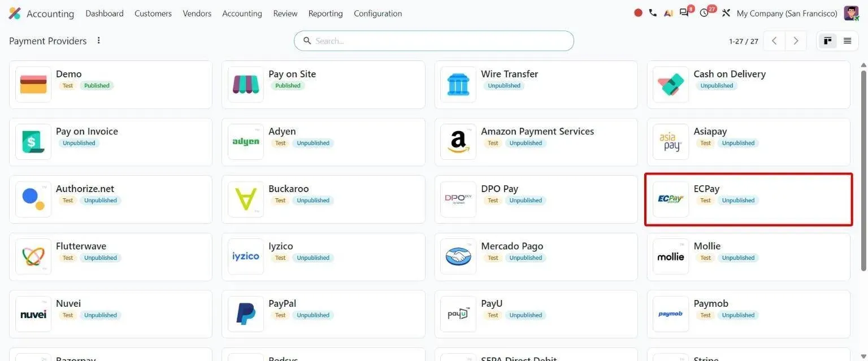Open the Customers menu
The width and height of the screenshot is (868, 361).
point(153,13)
